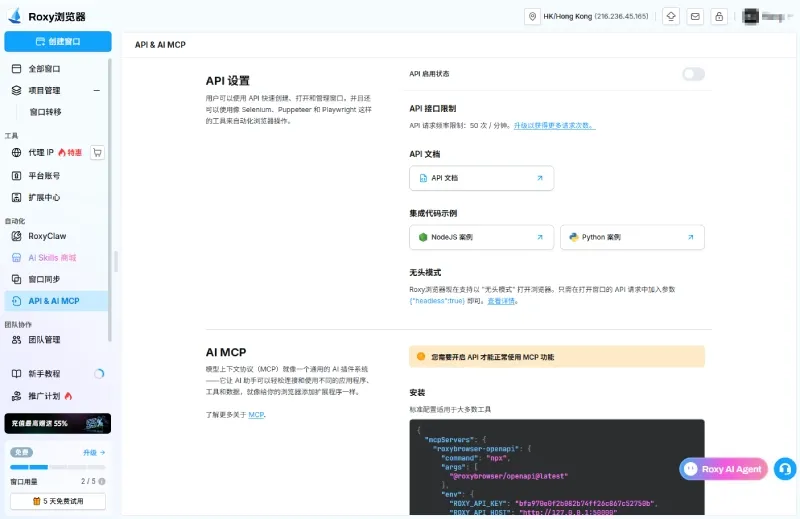Click the upgrade link in plan card
The width and height of the screenshot is (800, 519).
[94, 453]
